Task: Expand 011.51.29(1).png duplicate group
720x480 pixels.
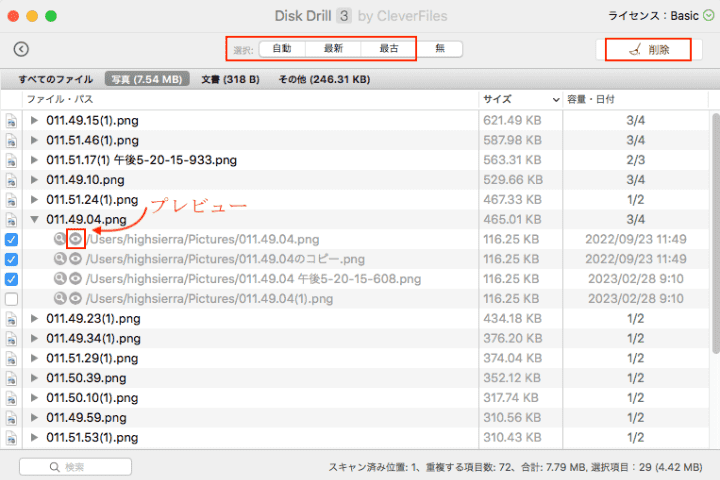Action: click(34, 358)
